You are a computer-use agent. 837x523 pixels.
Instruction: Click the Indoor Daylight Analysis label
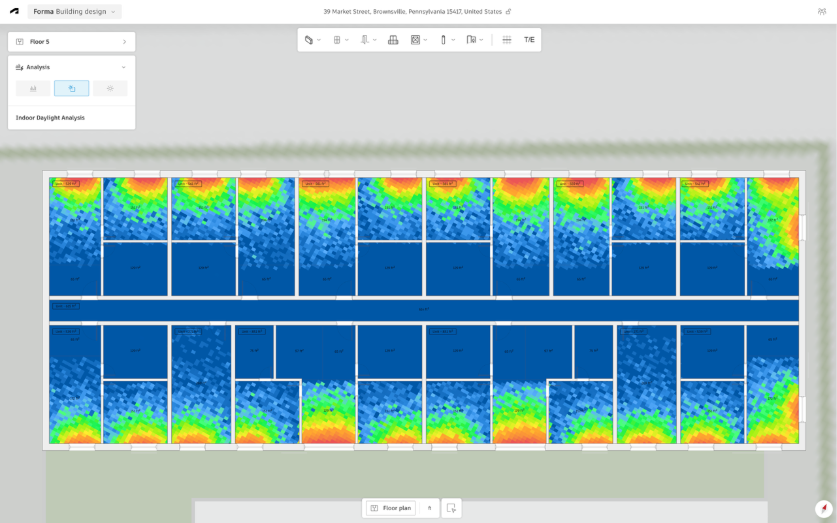click(x=50, y=118)
